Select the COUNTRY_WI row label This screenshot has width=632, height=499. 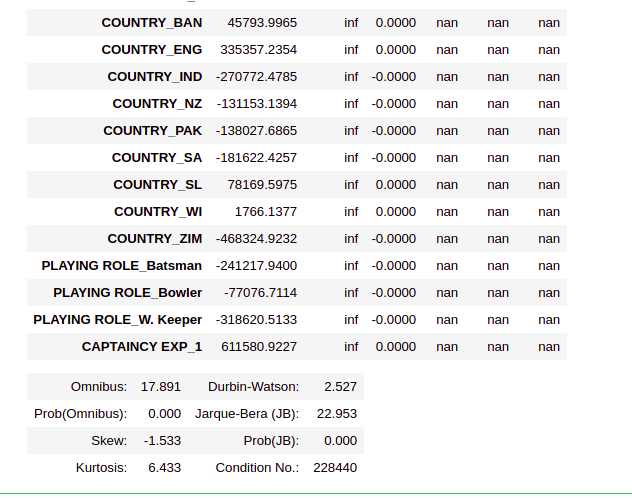coord(158,212)
